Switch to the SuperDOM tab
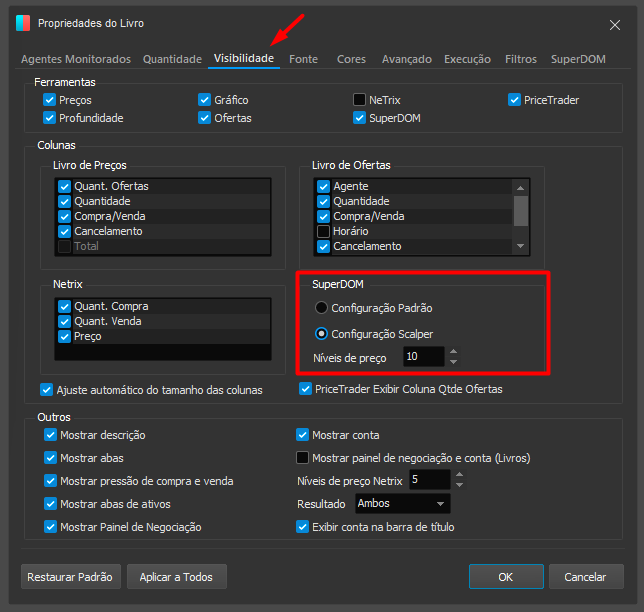 pyautogui.click(x=578, y=59)
